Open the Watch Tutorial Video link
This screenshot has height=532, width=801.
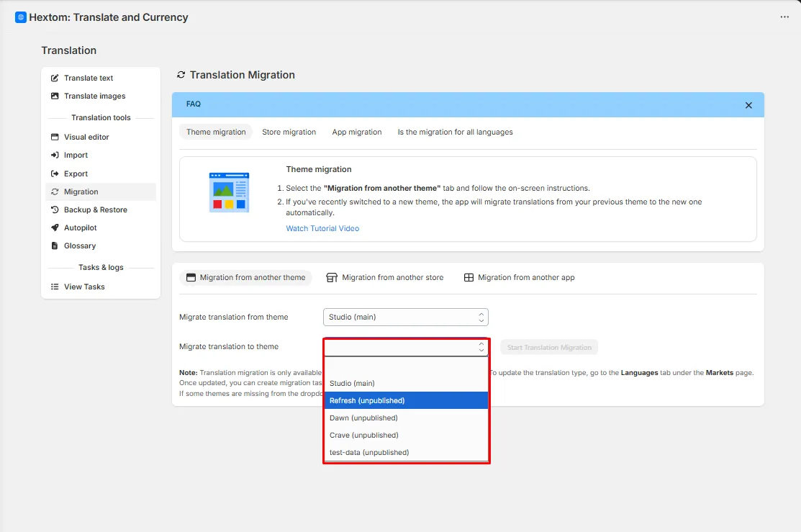(322, 228)
